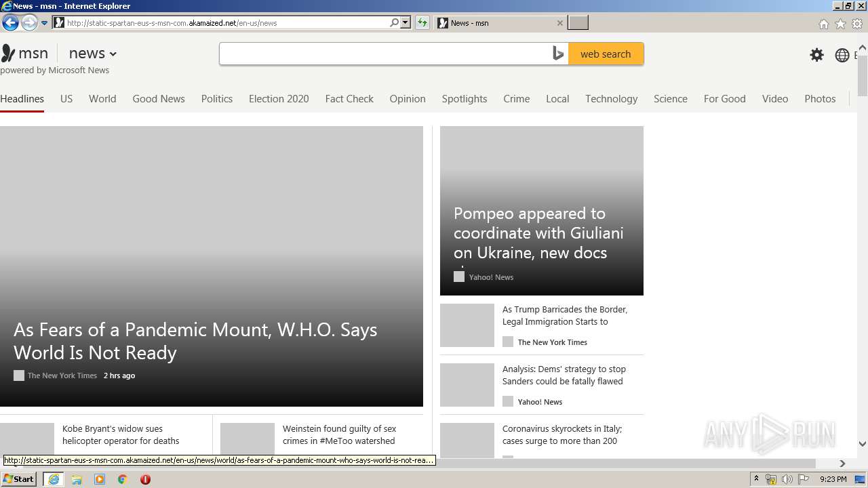868x488 pixels.
Task: Open the Video category
Action: coord(775,98)
